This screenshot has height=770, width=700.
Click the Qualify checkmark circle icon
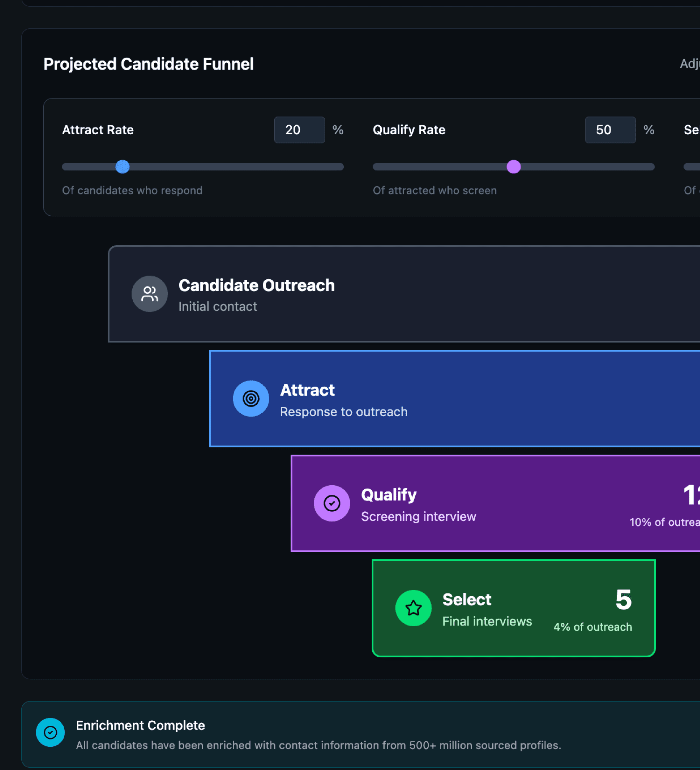332,503
